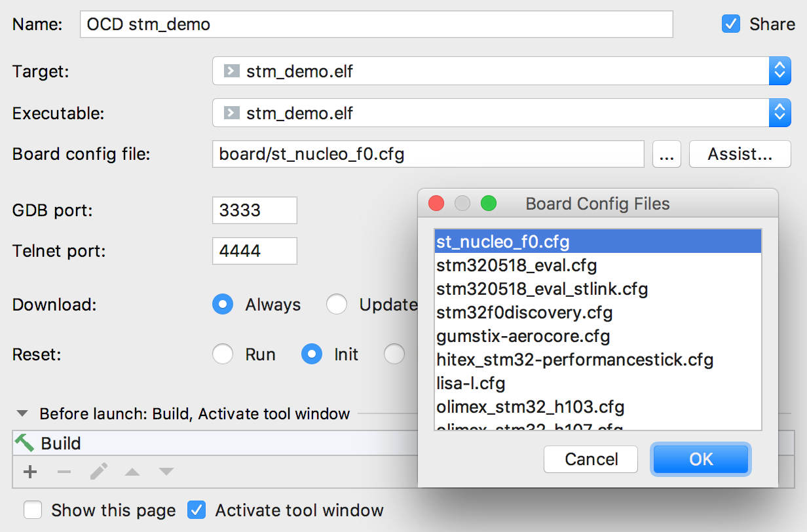Viewport: 807px width, 532px height.
Task: Enable the Show this page checkbox
Action: pyautogui.click(x=33, y=510)
